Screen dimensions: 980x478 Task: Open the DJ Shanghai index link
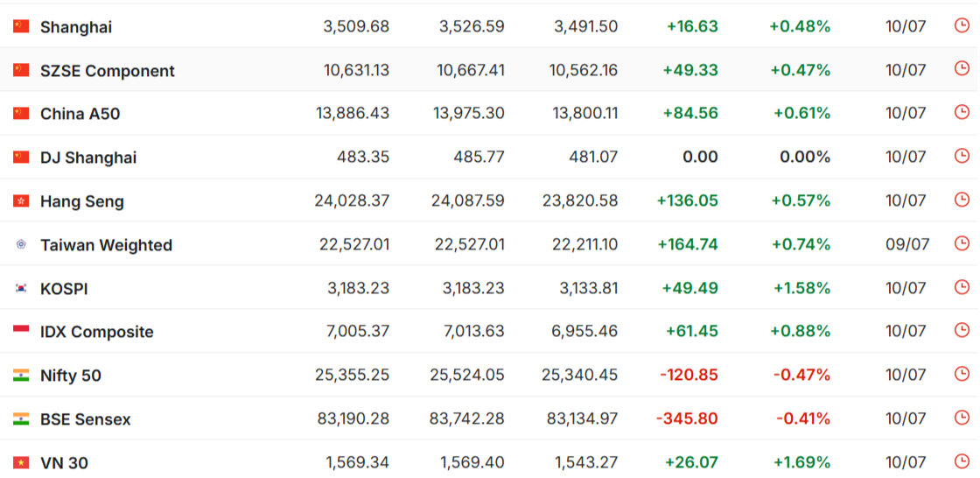[88, 158]
